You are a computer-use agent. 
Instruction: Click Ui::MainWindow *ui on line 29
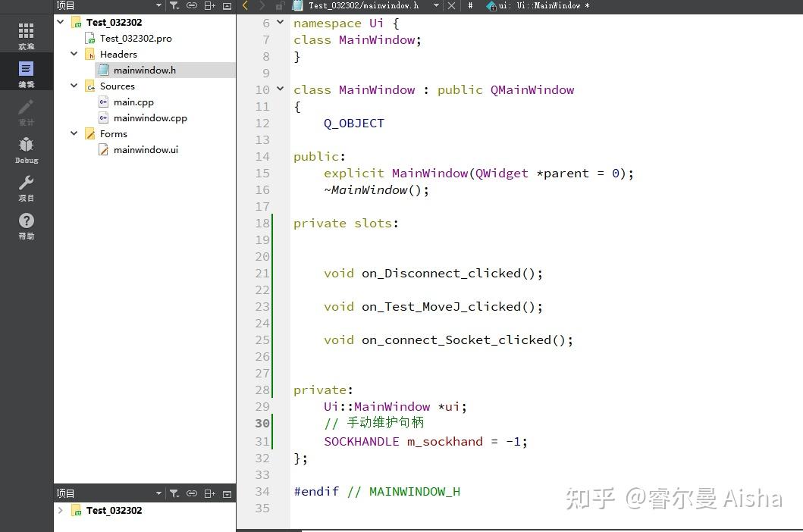pyautogui.click(x=395, y=406)
